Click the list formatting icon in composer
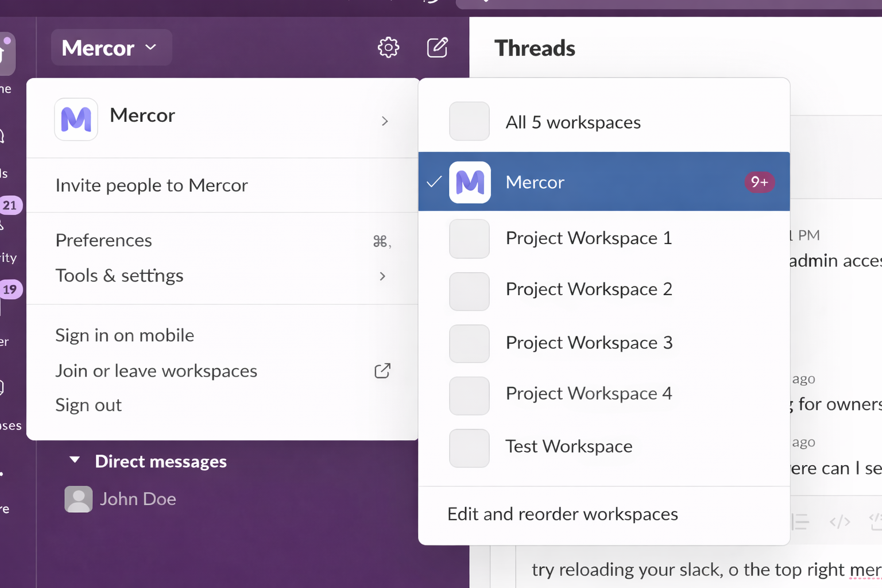 [799, 522]
